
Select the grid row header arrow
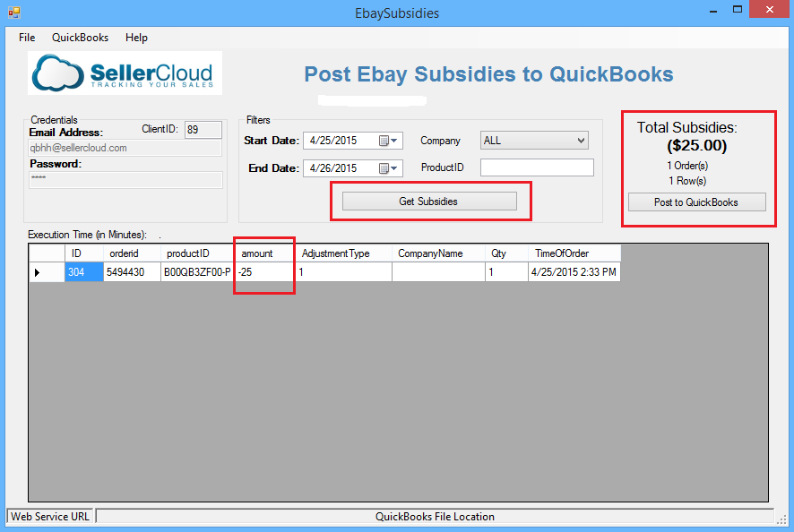(47, 272)
